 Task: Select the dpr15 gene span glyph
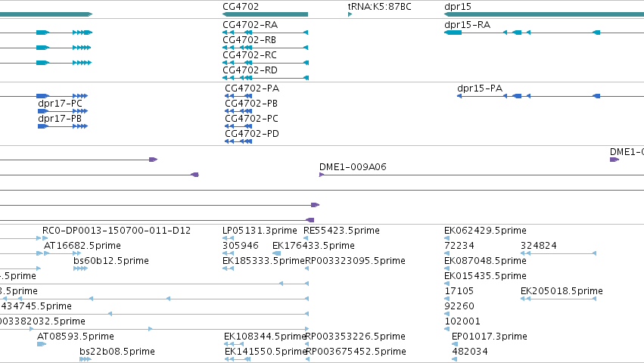544,14
